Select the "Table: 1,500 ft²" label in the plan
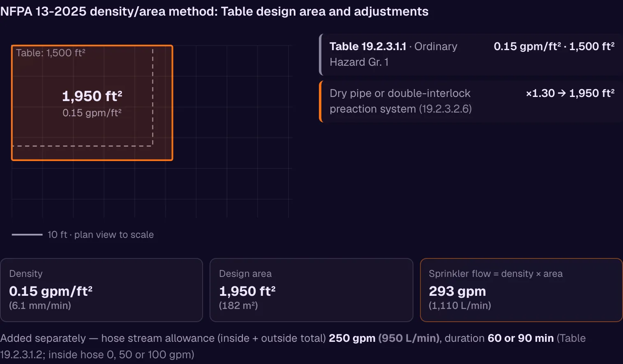This screenshot has width=623, height=364. pos(51,53)
